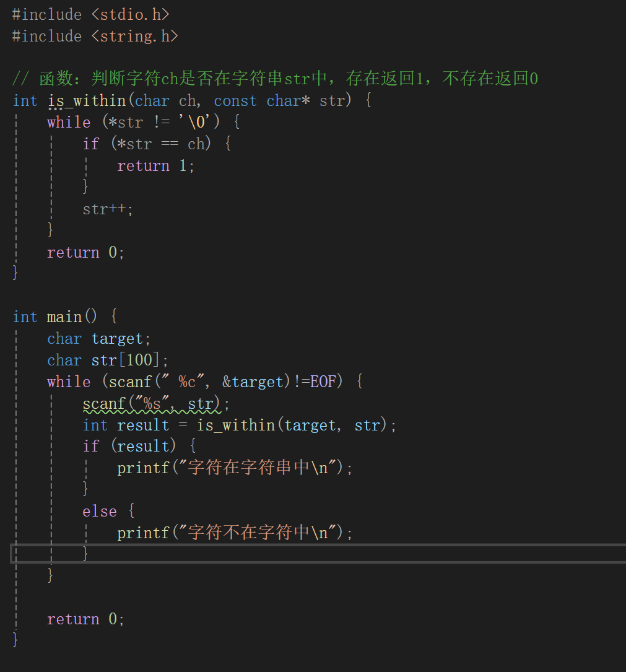This screenshot has height=672, width=626.
Task: Click the final closing brace of main
Action: coord(15,639)
